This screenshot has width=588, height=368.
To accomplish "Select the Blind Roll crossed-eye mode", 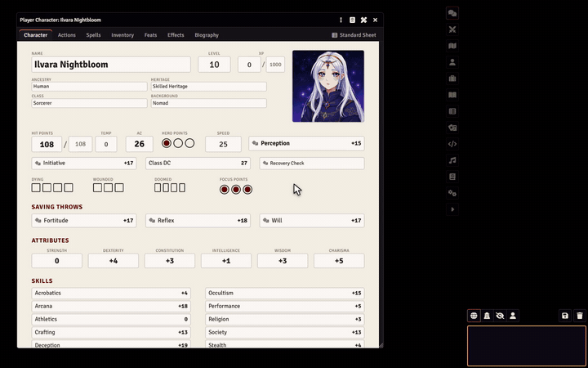I will tap(500, 316).
